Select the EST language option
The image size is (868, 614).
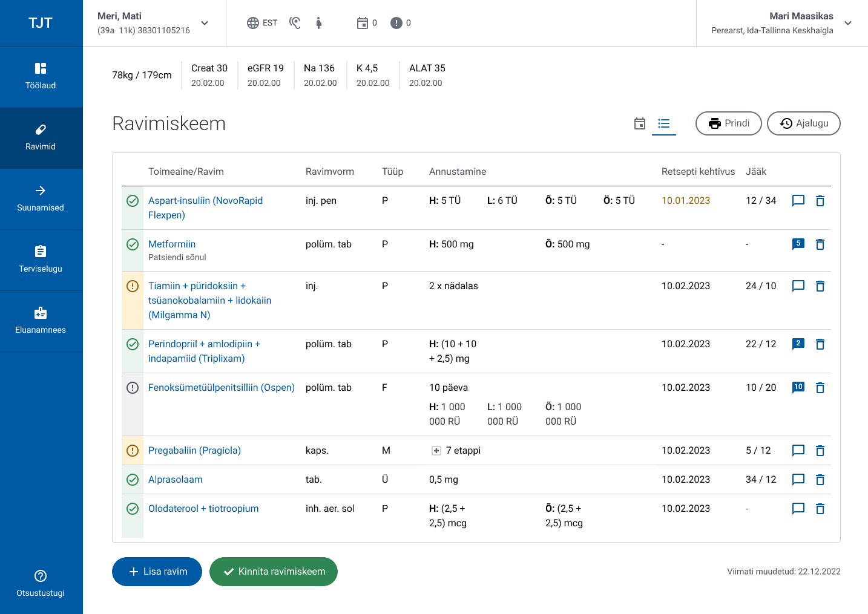coord(262,23)
